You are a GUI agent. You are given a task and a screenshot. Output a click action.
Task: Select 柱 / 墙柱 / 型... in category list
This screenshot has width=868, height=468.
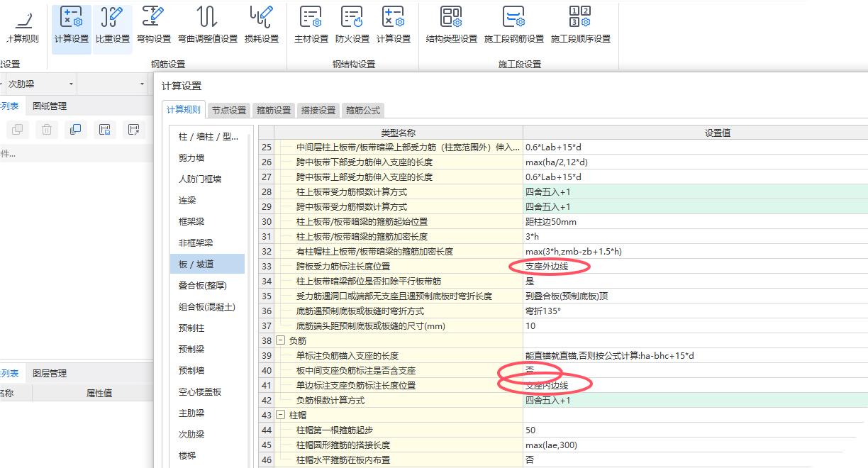[x=208, y=137]
